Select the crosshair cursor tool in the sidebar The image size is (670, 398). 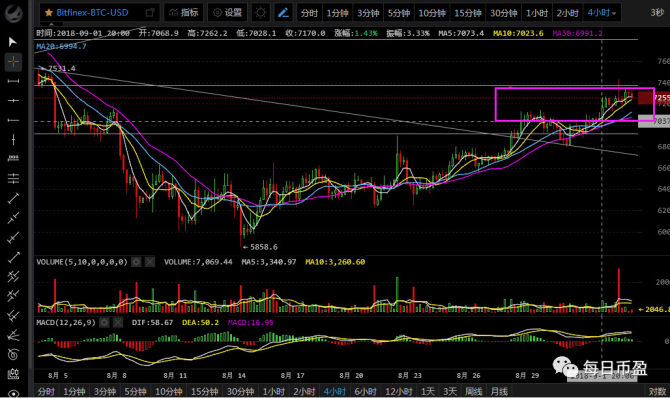click(x=13, y=62)
